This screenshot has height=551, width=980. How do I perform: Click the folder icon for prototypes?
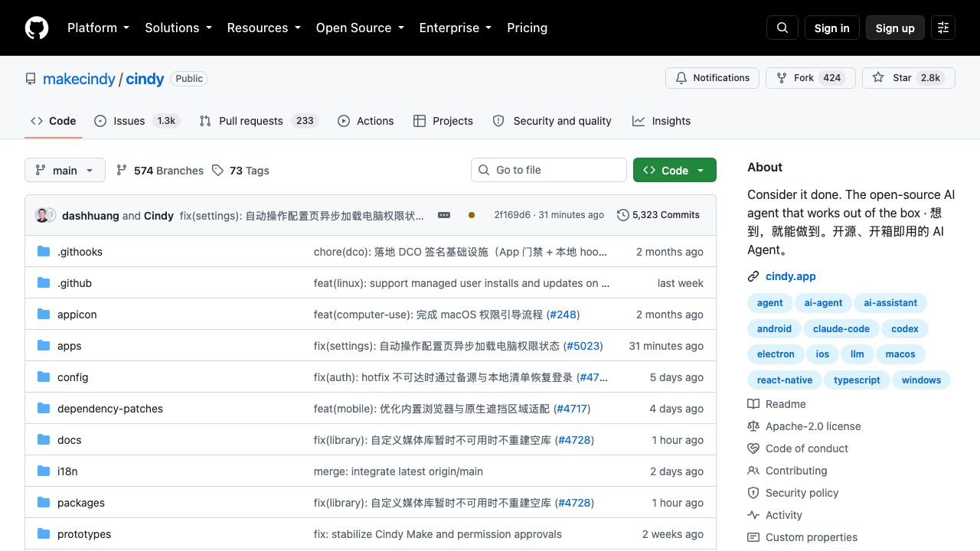[44, 534]
